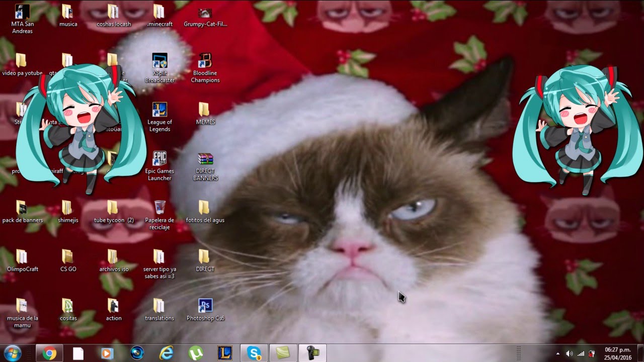Select the tube tycoon (2) folder
The image size is (644, 362).
[x=114, y=212]
